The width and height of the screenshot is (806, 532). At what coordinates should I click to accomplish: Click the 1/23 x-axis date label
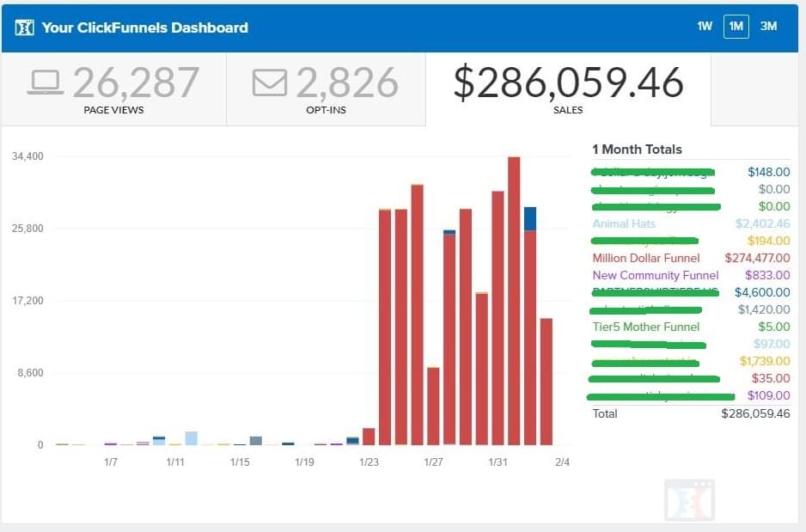click(369, 462)
